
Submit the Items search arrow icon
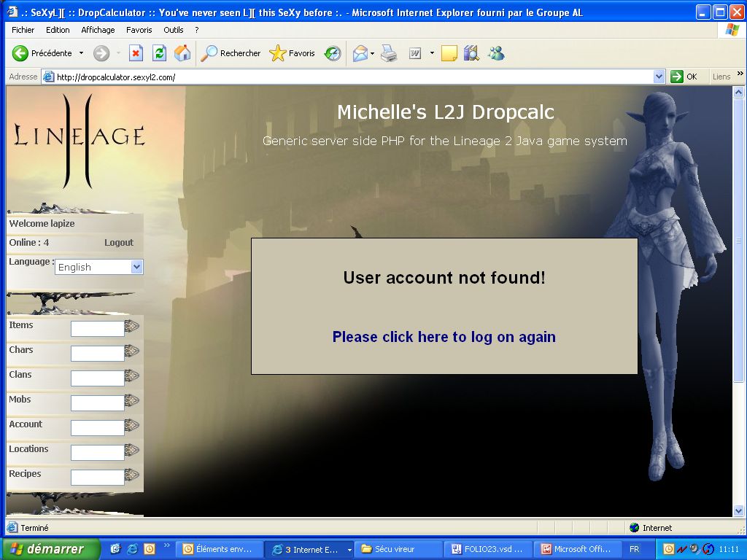131,326
